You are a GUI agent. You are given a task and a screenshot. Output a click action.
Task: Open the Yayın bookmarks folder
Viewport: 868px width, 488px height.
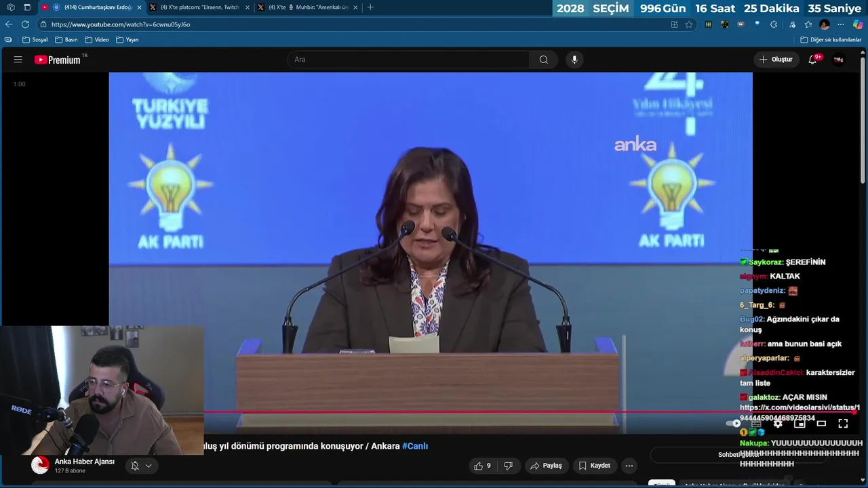click(x=127, y=40)
